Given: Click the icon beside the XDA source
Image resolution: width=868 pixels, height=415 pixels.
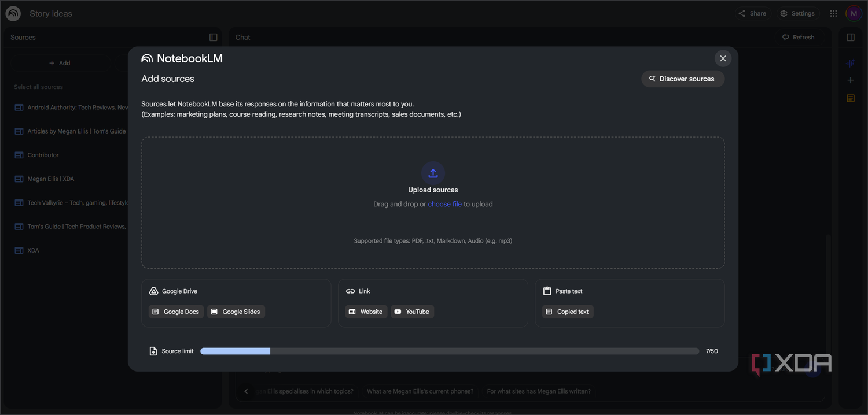Looking at the screenshot, I should 19,250.
